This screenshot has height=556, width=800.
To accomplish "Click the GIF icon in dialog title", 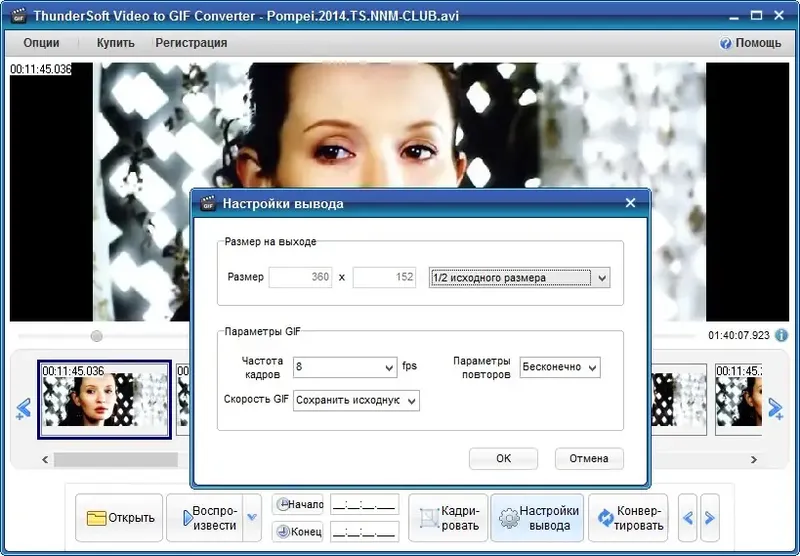I will [x=208, y=204].
